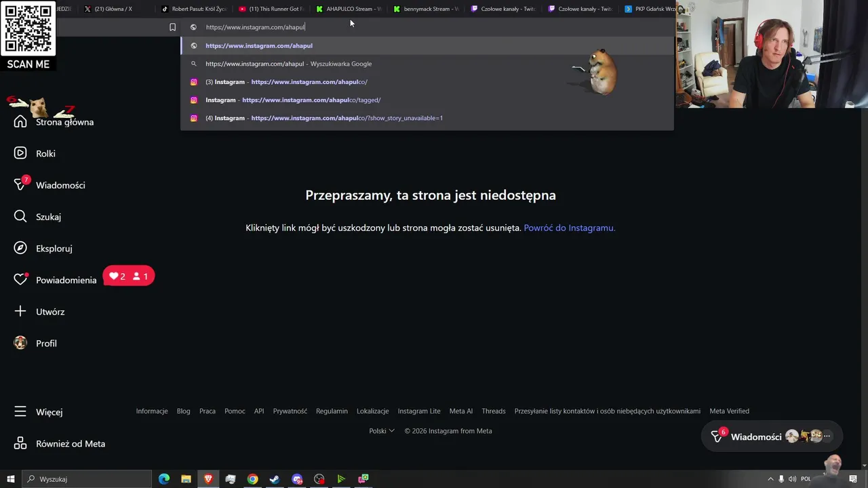Open the Profil avatar in sidebar
Viewport: 868px width, 488px height.
tap(20, 343)
